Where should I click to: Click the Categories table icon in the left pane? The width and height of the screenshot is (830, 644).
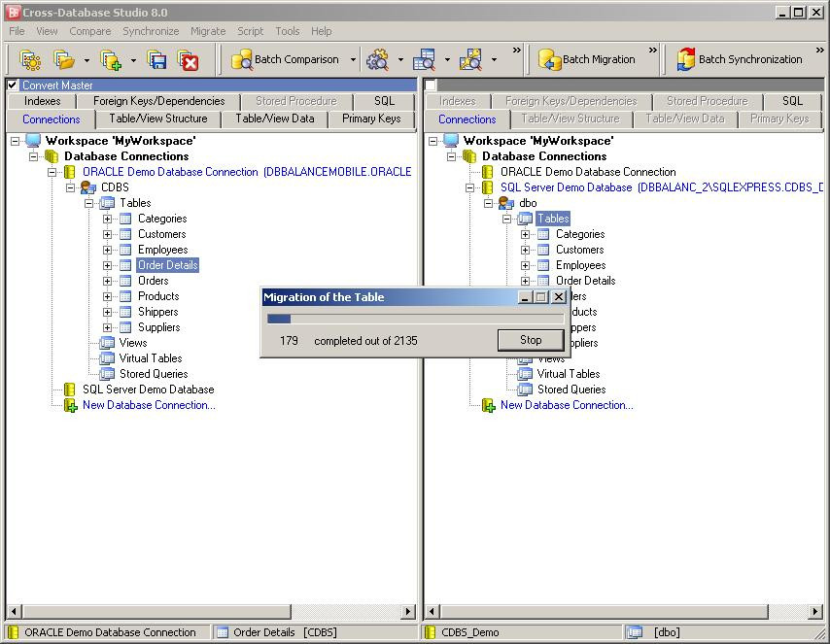(125, 219)
